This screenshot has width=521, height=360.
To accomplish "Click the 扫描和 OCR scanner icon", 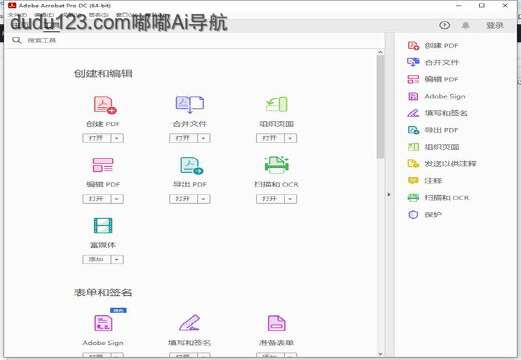I will [276, 165].
